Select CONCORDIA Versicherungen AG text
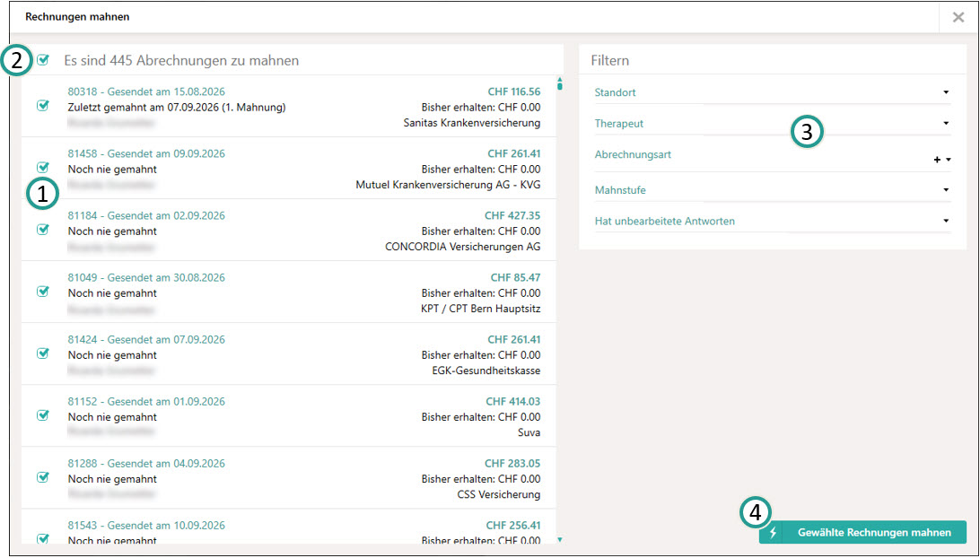 coord(462,247)
